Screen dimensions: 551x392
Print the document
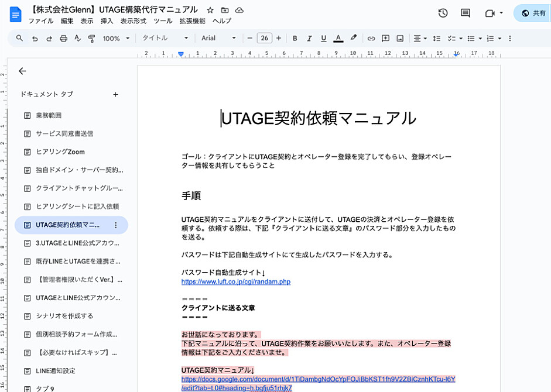coord(63,38)
